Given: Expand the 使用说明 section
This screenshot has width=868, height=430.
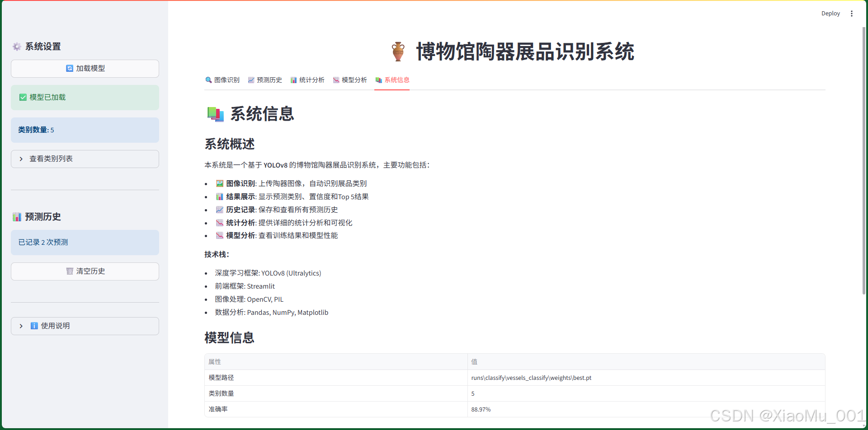Looking at the screenshot, I should click(85, 325).
